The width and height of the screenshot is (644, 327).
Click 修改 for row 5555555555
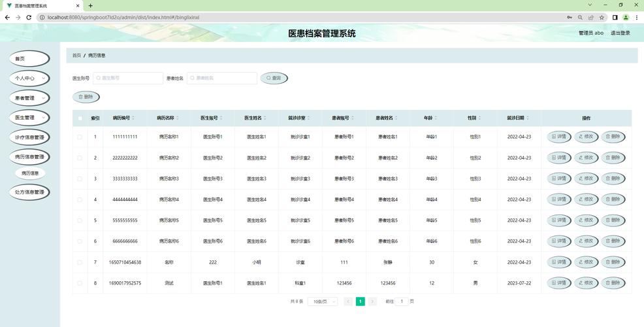pyautogui.click(x=586, y=220)
